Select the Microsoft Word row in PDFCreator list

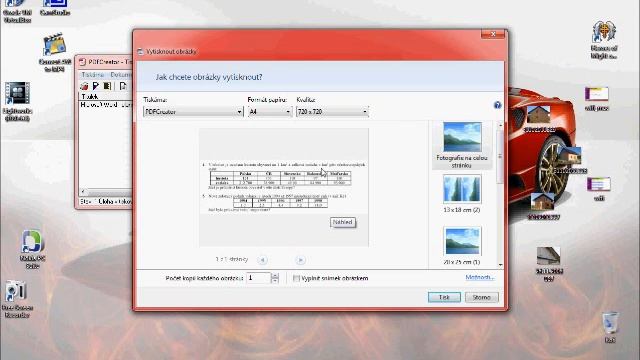(x=105, y=104)
